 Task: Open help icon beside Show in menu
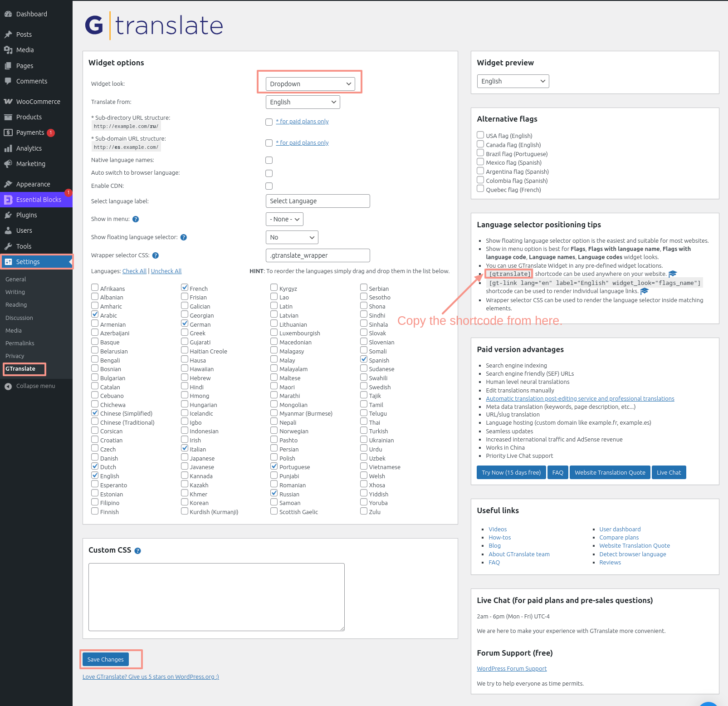tap(136, 219)
